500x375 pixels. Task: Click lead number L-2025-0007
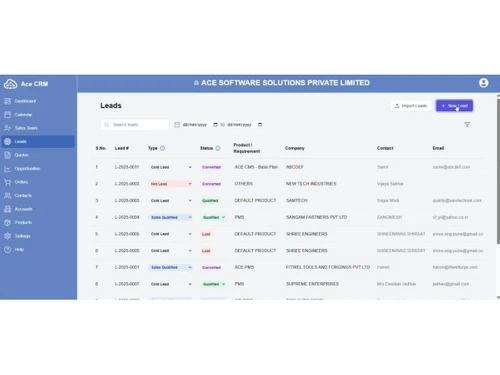coord(127,284)
